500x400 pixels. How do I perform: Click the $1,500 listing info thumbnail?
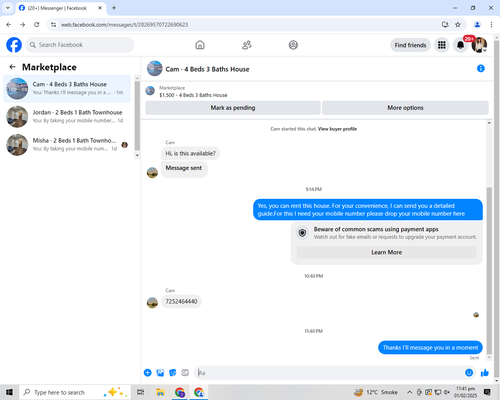tap(150, 91)
